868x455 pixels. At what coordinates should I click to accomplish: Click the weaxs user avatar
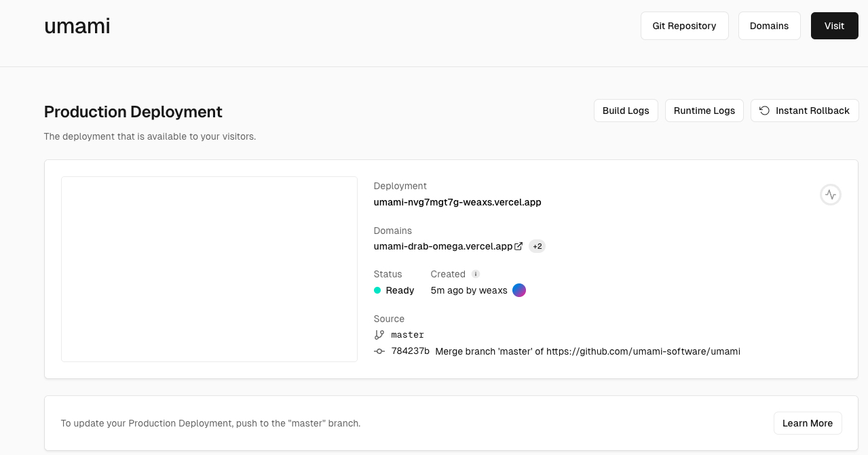click(x=519, y=290)
